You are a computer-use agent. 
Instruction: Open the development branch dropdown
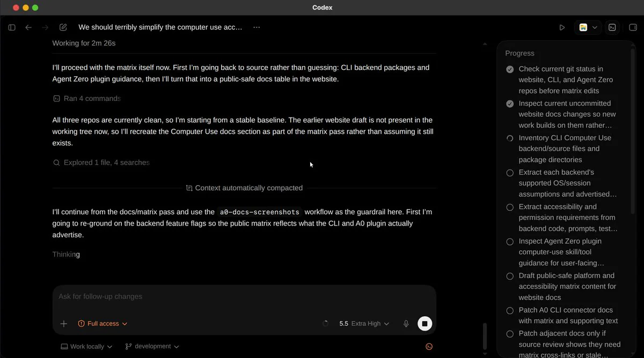pyautogui.click(x=152, y=347)
